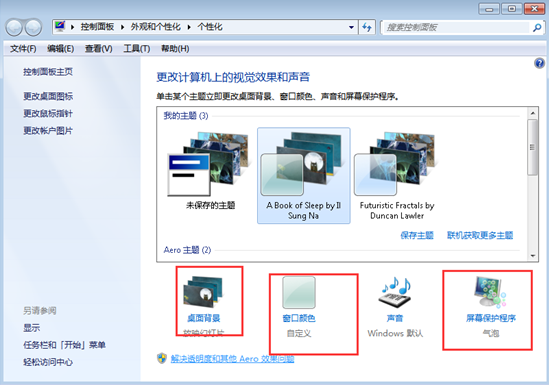
Task: Click the 更改鼠标指针 link
Action: click(x=48, y=113)
